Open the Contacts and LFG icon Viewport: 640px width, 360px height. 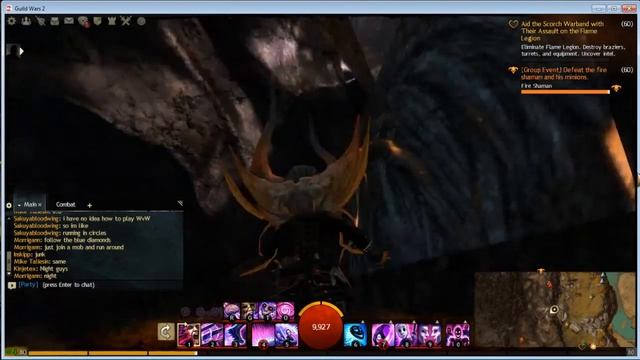tap(26, 21)
